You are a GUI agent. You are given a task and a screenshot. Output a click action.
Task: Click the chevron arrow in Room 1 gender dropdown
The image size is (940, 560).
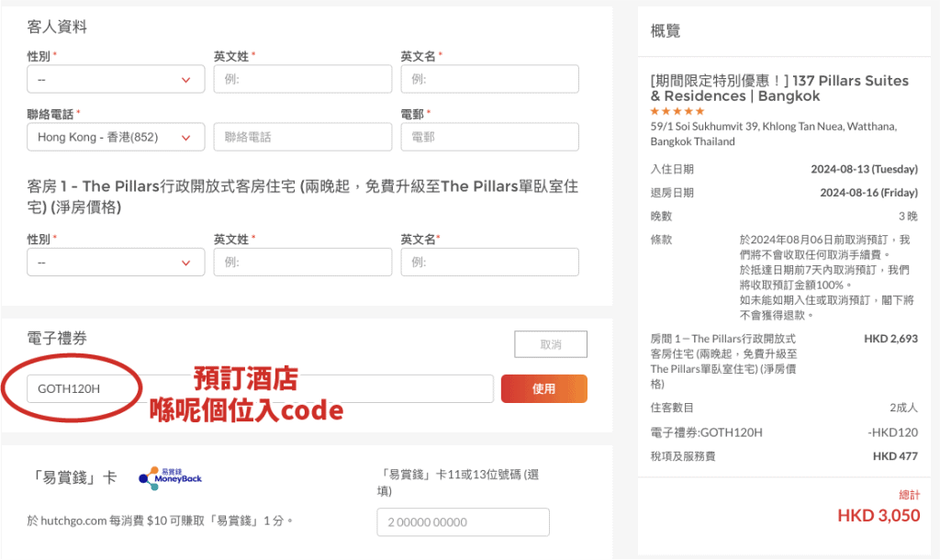point(187,263)
